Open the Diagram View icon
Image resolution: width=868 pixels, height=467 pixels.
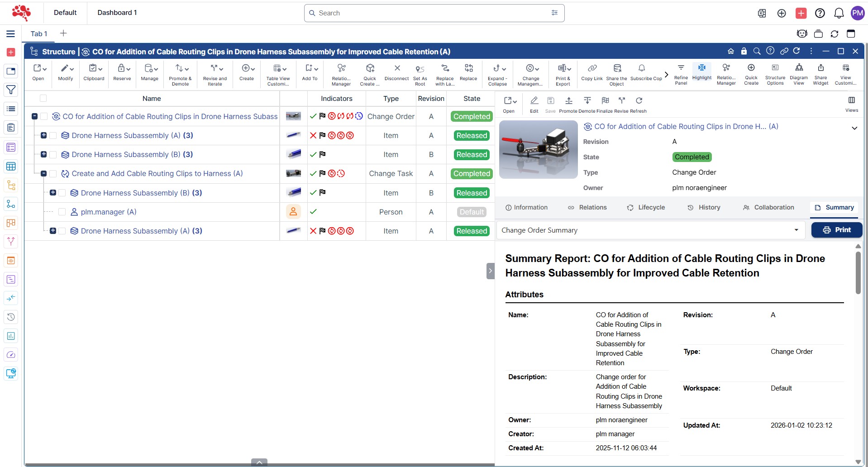[799, 68]
